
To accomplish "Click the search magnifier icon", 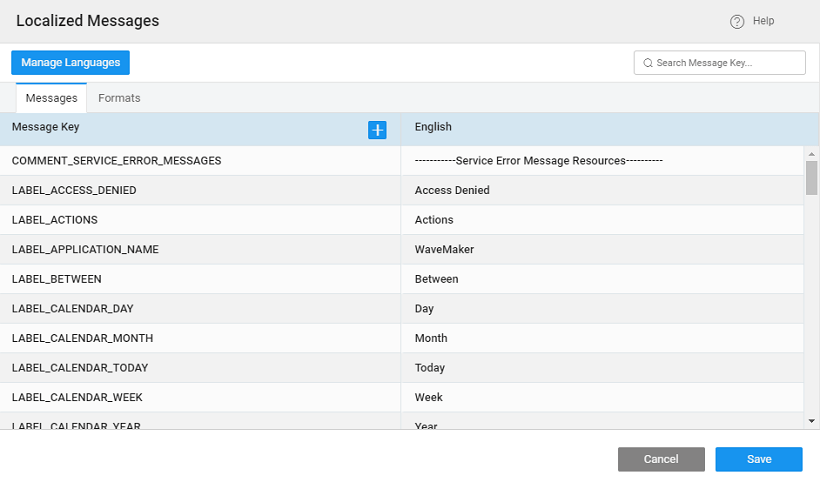I will click(x=648, y=63).
